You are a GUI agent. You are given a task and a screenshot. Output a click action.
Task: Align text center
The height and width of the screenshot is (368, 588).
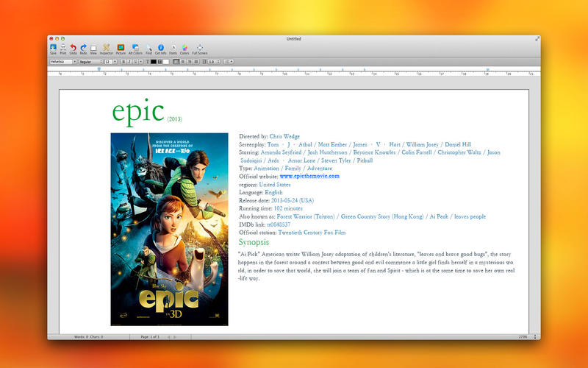[183, 62]
